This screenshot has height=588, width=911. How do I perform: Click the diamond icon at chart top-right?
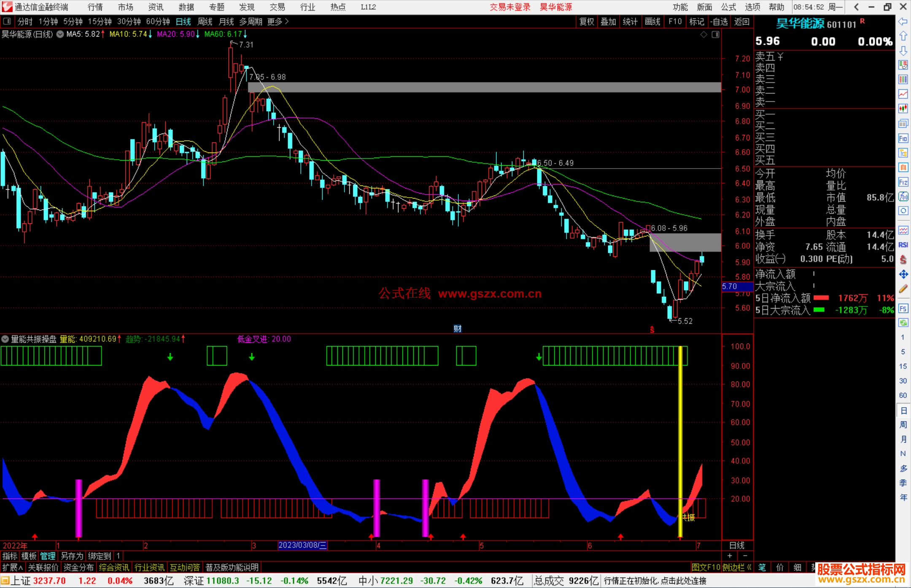703,35
